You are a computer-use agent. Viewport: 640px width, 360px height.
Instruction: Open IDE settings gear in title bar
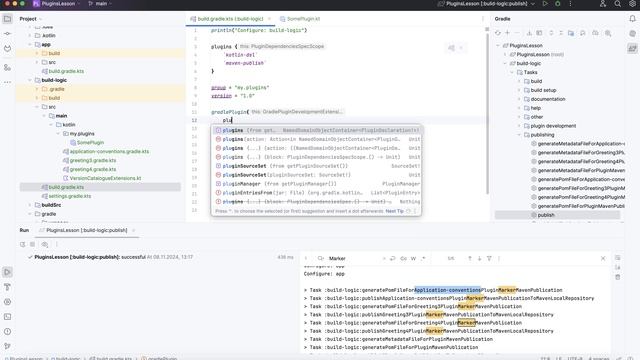coord(632,4)
